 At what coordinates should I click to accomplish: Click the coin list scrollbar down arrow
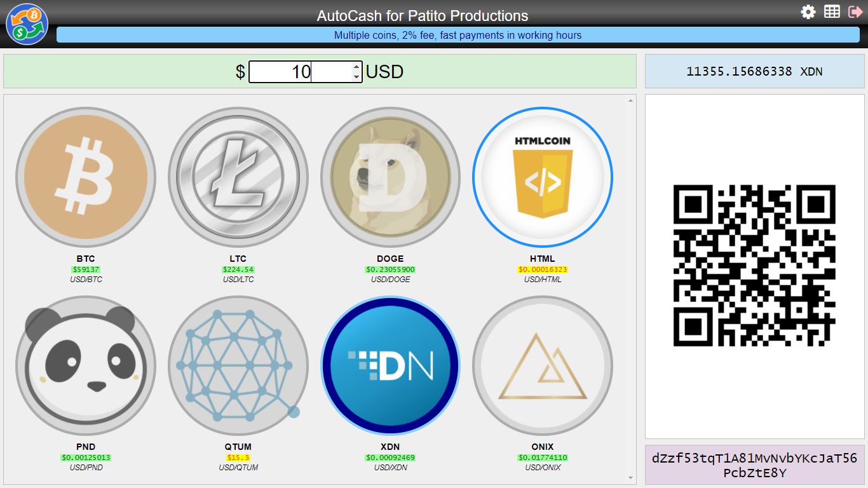(x=631, y=478)
